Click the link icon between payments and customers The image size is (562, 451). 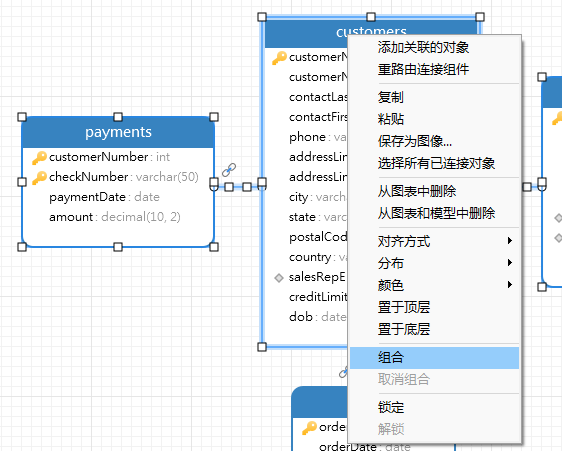(x=229, y=170)
